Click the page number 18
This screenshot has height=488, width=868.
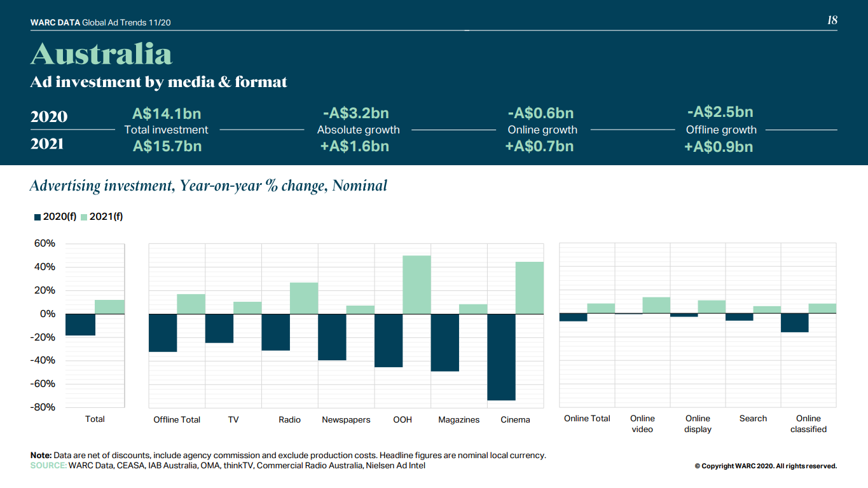(832, 20)
